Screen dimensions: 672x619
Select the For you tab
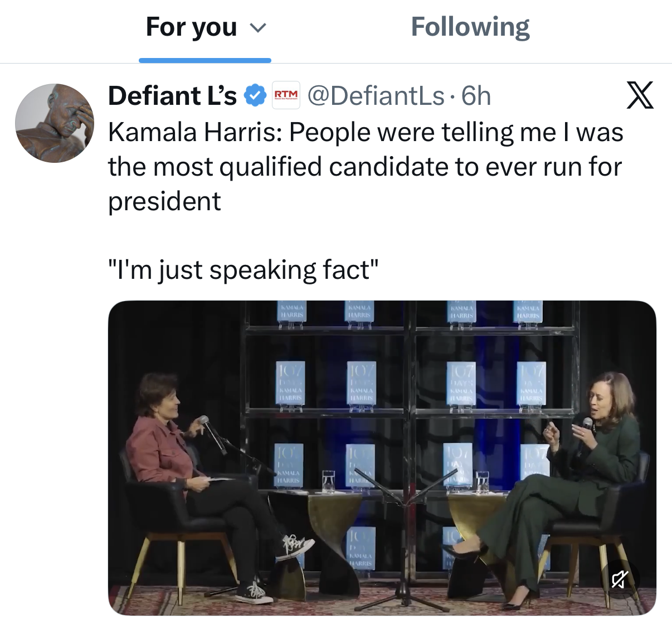pyautogui.click(x=191, y=27)
